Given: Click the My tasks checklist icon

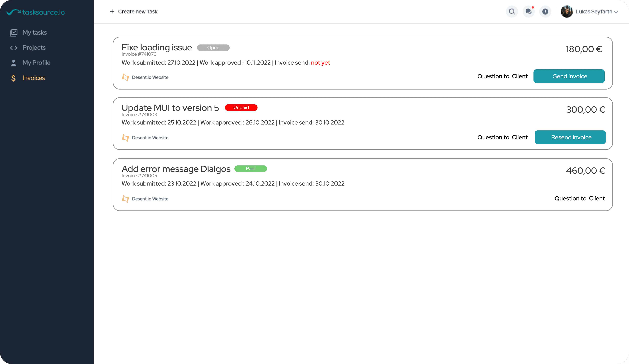Looking at the screenshot, I should point(13,32).
